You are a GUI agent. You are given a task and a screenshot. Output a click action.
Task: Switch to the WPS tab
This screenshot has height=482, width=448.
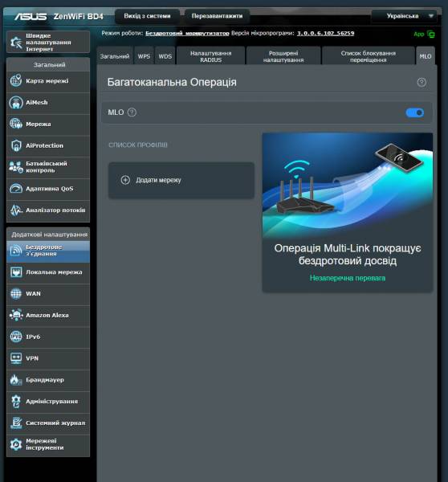point(144,56)
